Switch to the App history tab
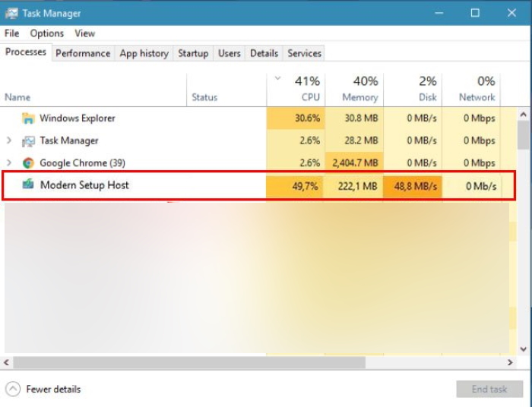 [144, 53]
